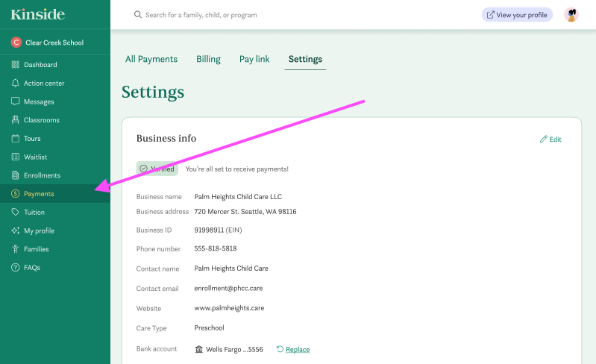Viewport: 596px width, 364px height.
Task: Open the Billing tab
Action: [208, 59]
